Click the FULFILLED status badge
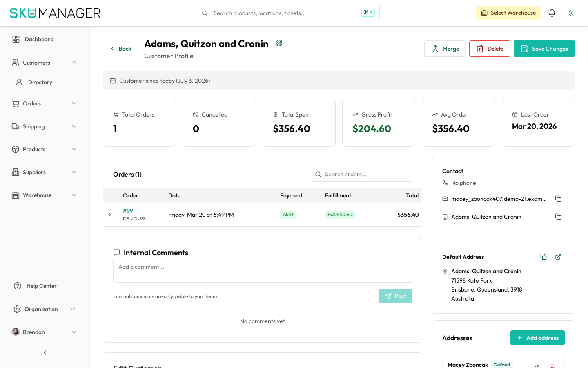Viewport: 588px width, 368px height. tap(340, 215)
